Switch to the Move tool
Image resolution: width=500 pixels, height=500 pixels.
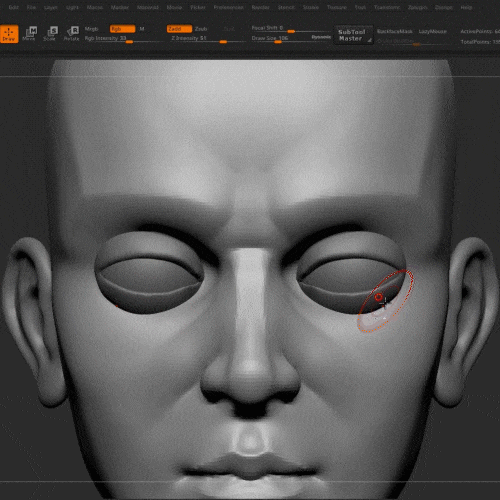[x=29, y=34]
